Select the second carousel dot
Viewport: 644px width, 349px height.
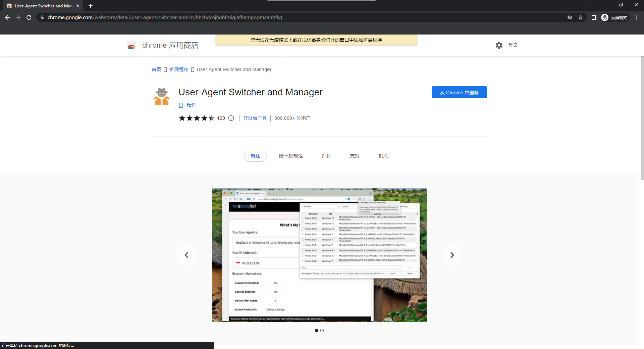pyautogui.click(x=322, y=331)
